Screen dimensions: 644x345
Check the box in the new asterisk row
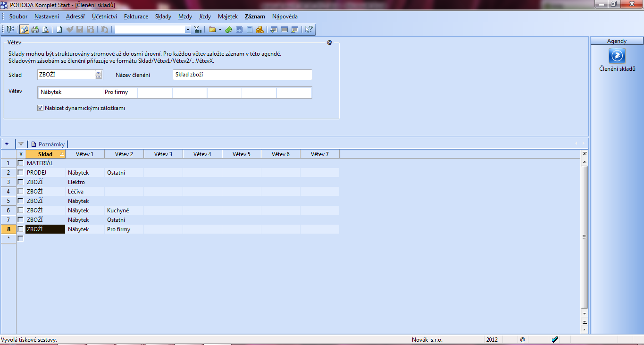coord(20,238)
